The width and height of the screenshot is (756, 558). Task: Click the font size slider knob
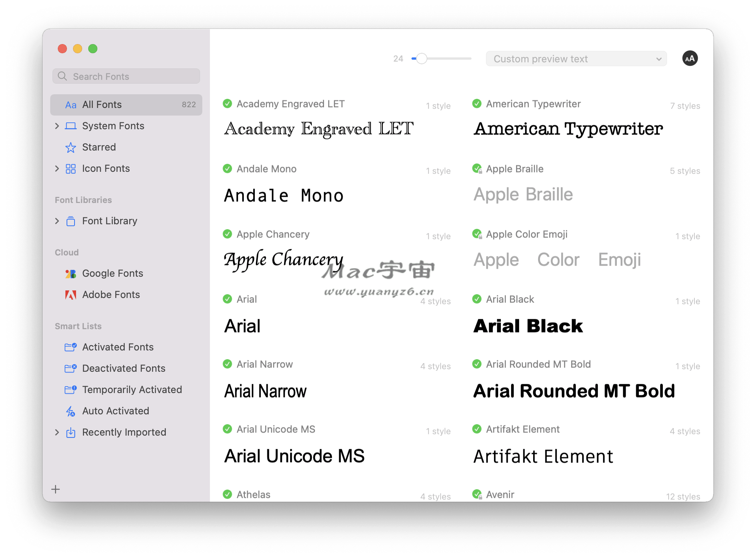click(421, 59)
